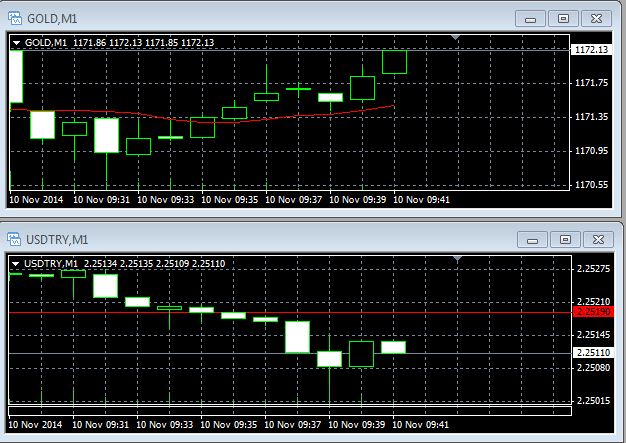The image size is (626, 443).
Task: Click the USDTRY chart shift marker triangle
Action: pyautogui.click(x=458, y=259)
